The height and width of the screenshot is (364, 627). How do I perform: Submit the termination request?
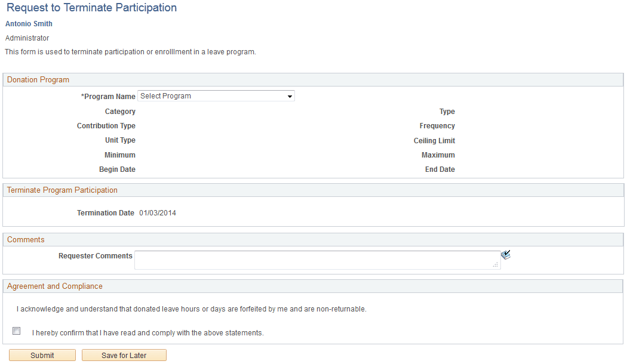click(x=42, y=354)
